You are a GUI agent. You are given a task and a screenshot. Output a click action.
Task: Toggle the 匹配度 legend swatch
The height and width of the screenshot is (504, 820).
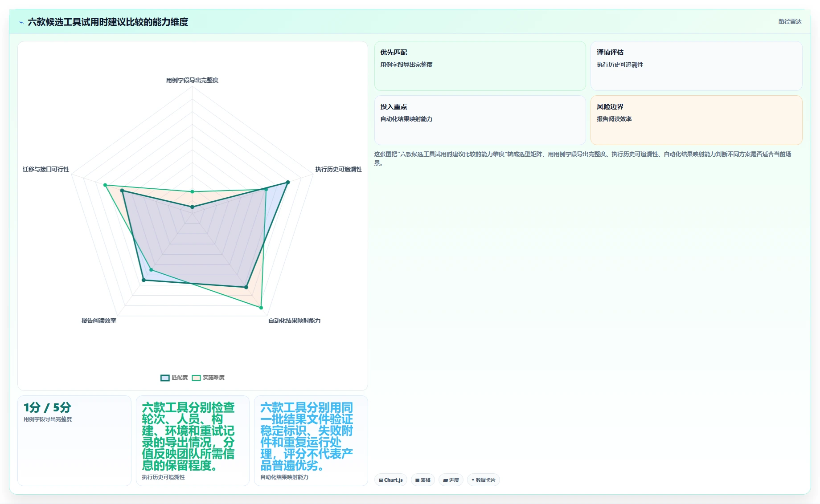click(x=165, y=378)
